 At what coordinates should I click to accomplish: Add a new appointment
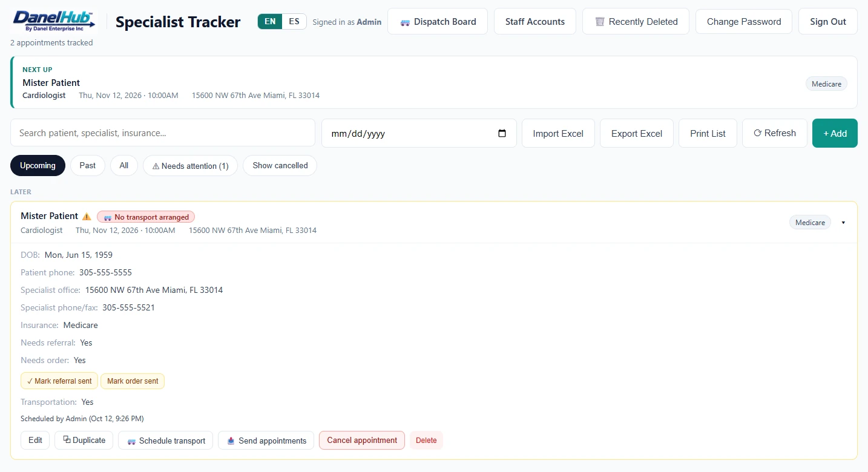click(x=835, y=133)
